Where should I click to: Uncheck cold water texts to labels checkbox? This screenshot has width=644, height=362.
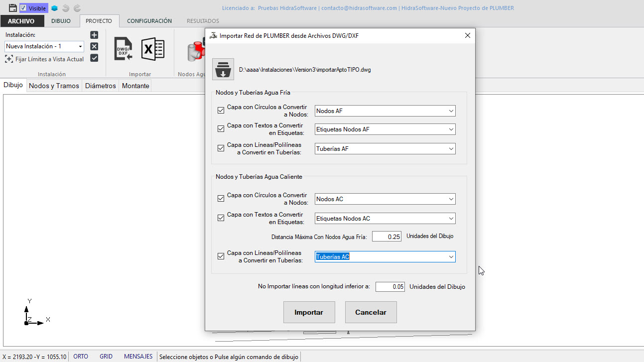tap(221, 129)
